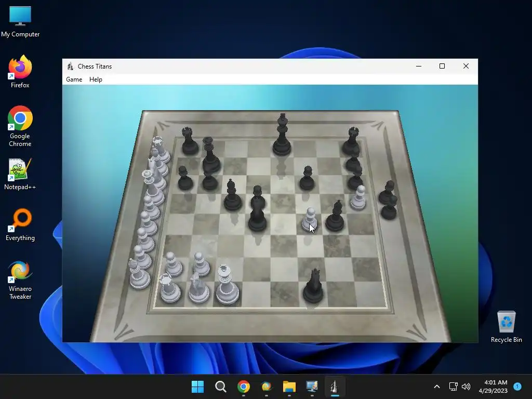Switch to Chrome from the taskbar
The image size is (532, 399).
tap(243, 387)
